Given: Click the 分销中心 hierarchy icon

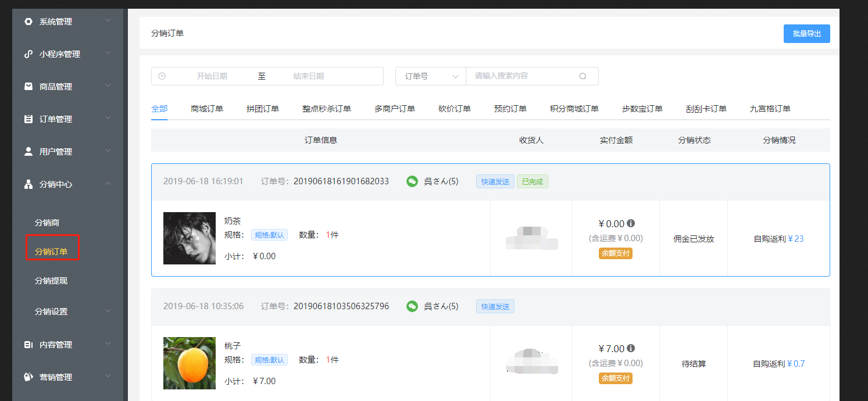Looking at the screenshot, I should [28, 184].
